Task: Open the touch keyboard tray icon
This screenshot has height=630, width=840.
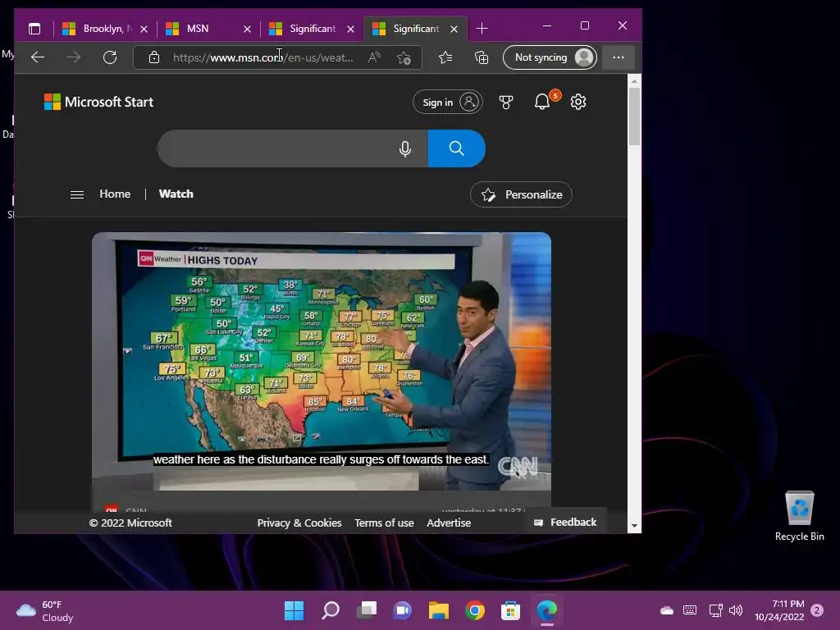Action: 690,610
